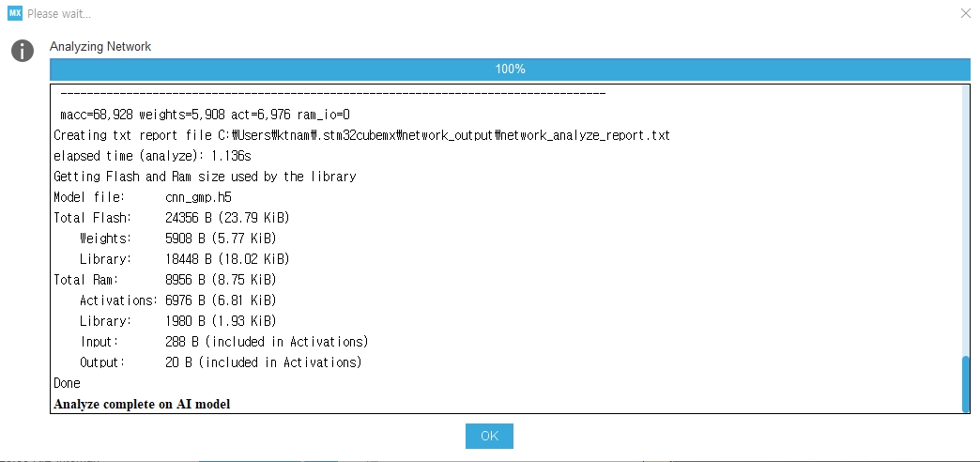The width and height of the screenshot is (980, 462).
Task: Click the 100% progress bar
Action: pyautogui.click(x=510, y=69)
